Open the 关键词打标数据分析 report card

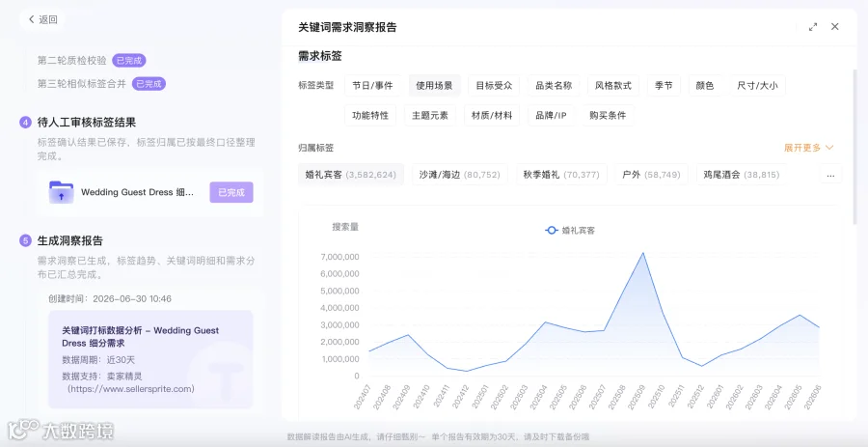[x=150, y=359]
